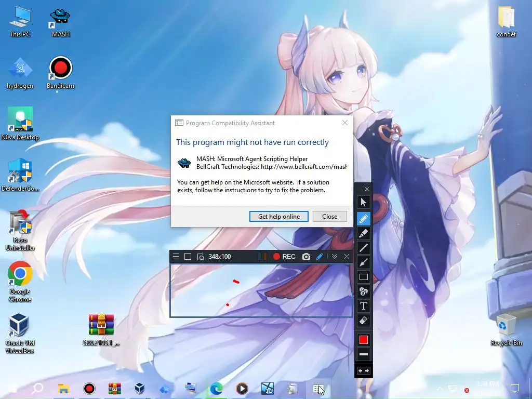Click the BellCraft Technologies mash URL text
This screenshot has width=532, height=399.
(272, 167)
